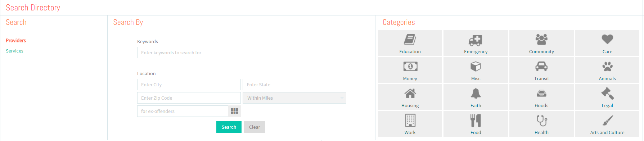
Task: Click the grid icon beside for ex-offenders
Action: [234, 111]
